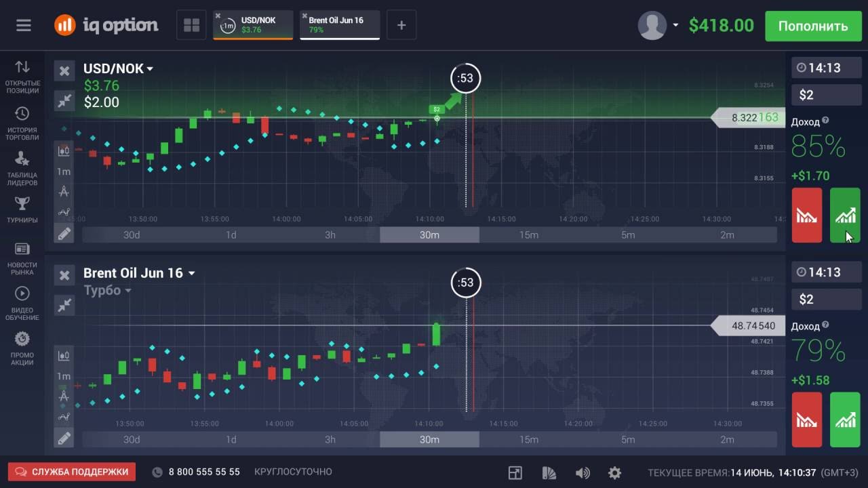Select 30d range on Brent Oil chart
The height and width of the screenshot is (488, 868).
132,439
